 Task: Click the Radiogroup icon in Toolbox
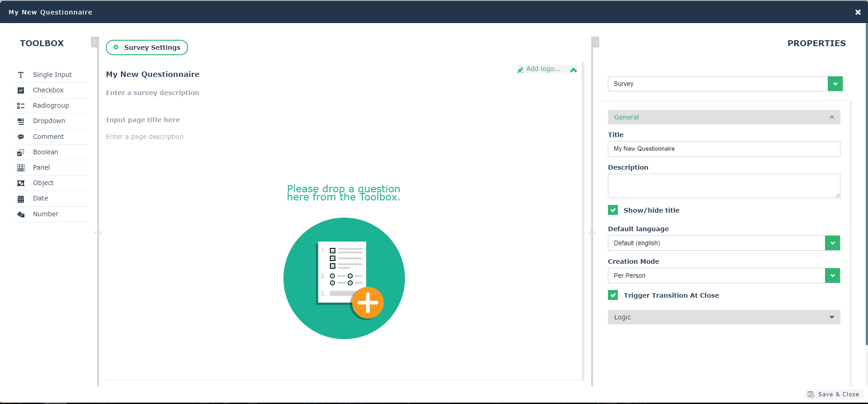(x=21, y=106)
